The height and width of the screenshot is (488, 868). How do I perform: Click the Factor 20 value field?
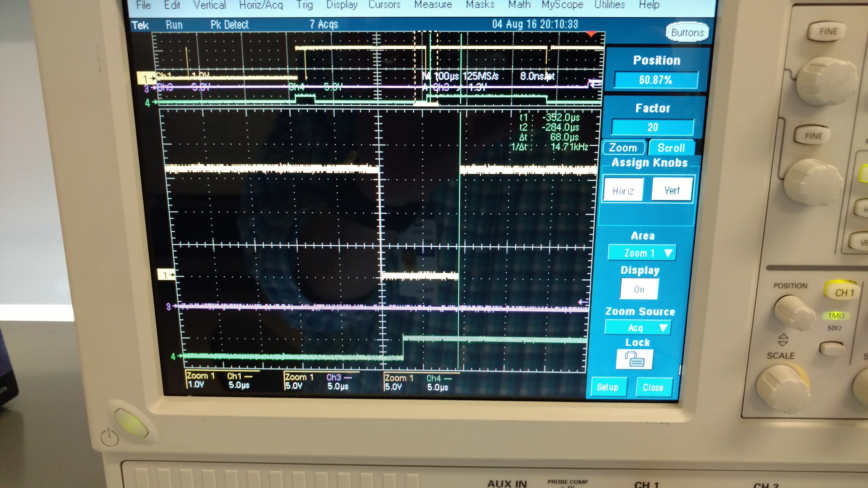click(x=653, y=127)
